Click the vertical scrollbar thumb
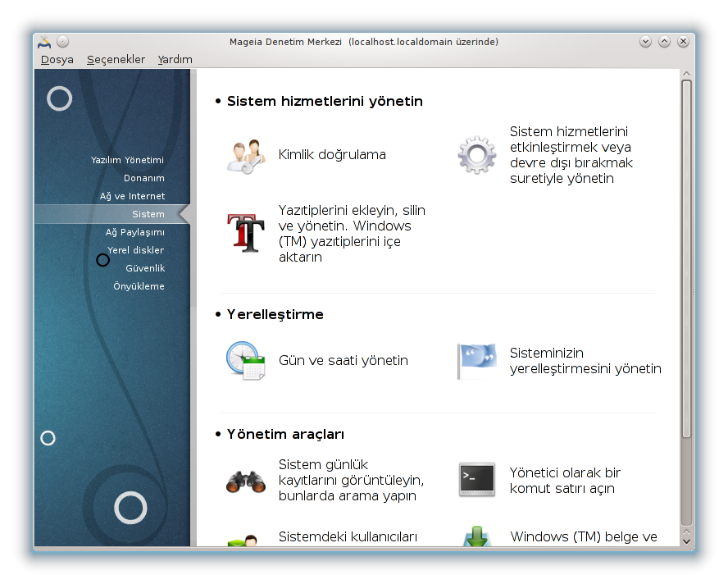 (x=687, y=258)
